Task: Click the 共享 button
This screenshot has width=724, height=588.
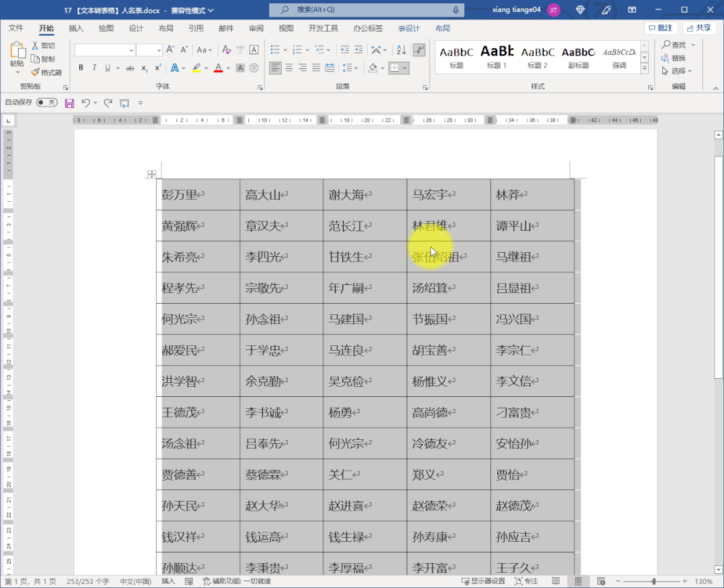Action: [x=700, y=27]
